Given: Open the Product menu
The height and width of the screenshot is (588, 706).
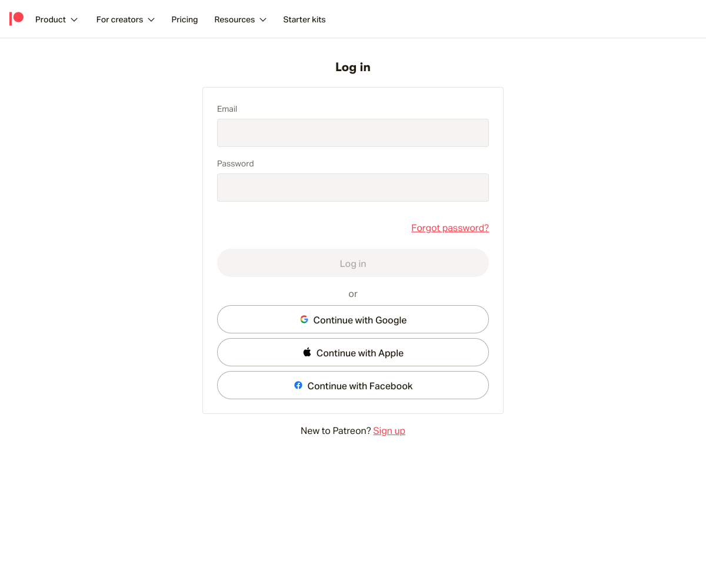Looking at the screenshot, I should click(56, 19).
